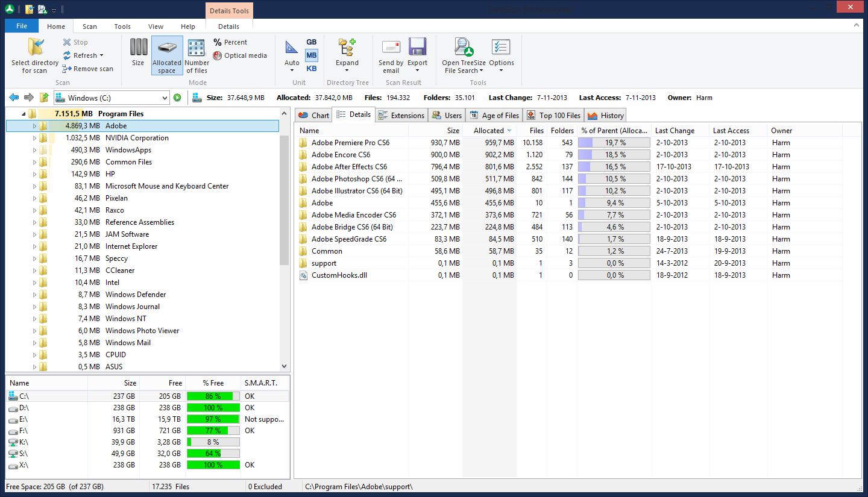Open the Options menu
The height and width of the screenshot is (497, 868).
click(502, 55)
